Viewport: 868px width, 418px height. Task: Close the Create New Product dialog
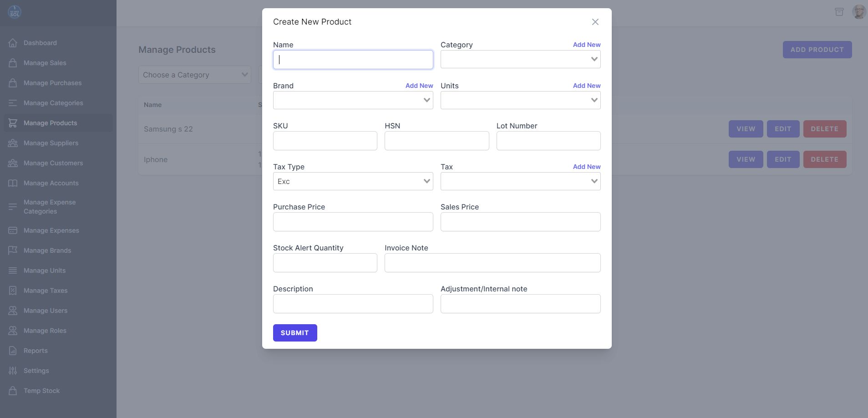click(595, 22)
